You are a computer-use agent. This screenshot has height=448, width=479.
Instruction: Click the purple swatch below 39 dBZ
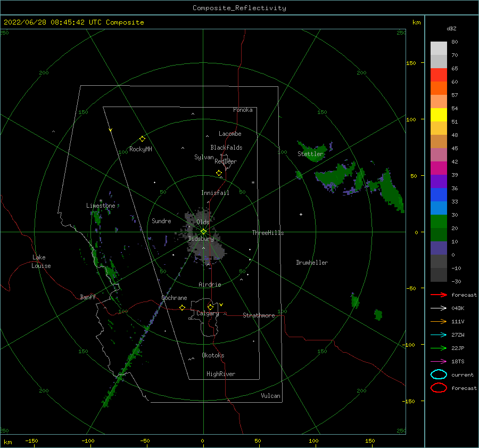pos(439,181)
